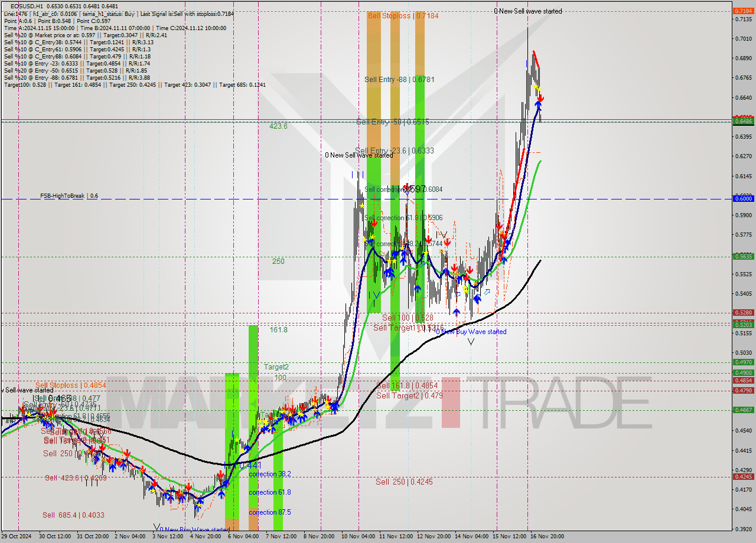The width and height of the screenshot is (756, 543).
Task: Click the red 0.4790 price tag
Action: click(742, 391)
